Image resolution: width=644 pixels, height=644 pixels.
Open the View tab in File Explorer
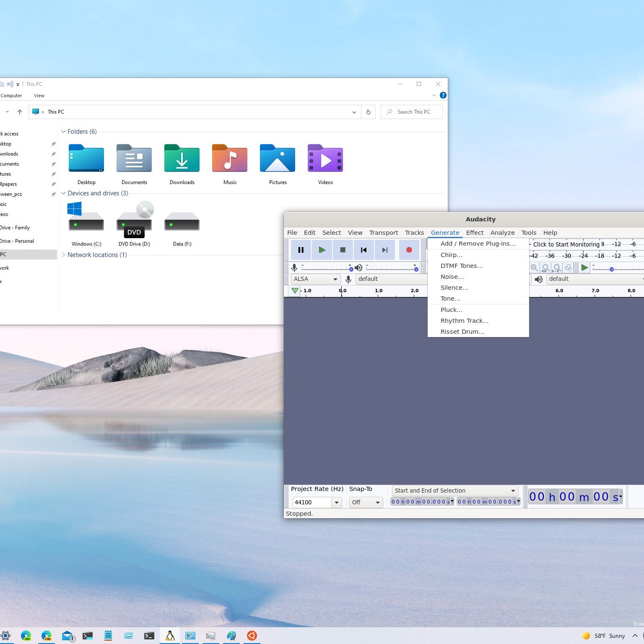[39, 96]
